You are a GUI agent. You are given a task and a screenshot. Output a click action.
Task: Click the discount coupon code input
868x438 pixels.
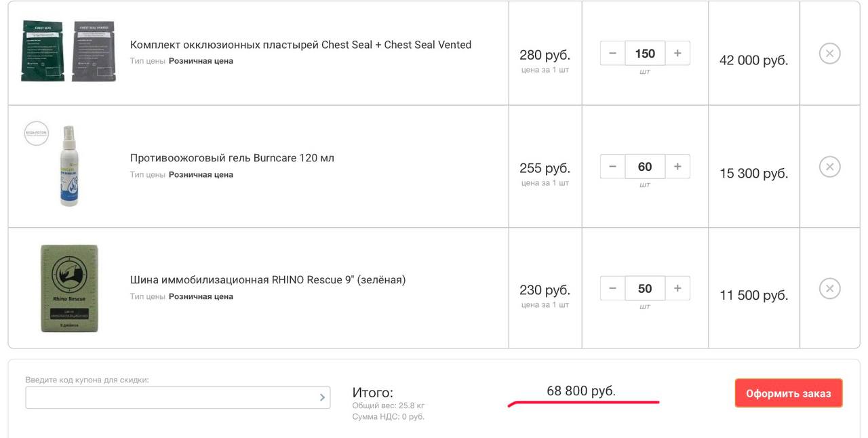coord(170,397)
